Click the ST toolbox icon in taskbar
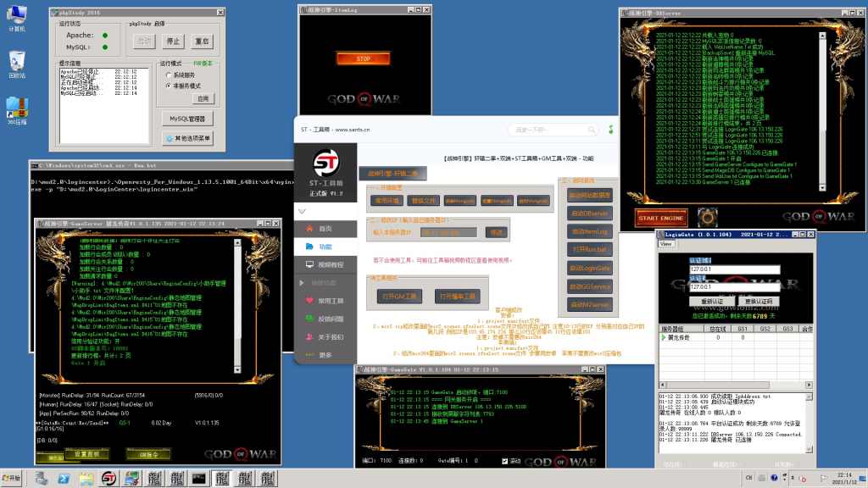The width and height of the screenshot is (868, 488). (108, 479)
